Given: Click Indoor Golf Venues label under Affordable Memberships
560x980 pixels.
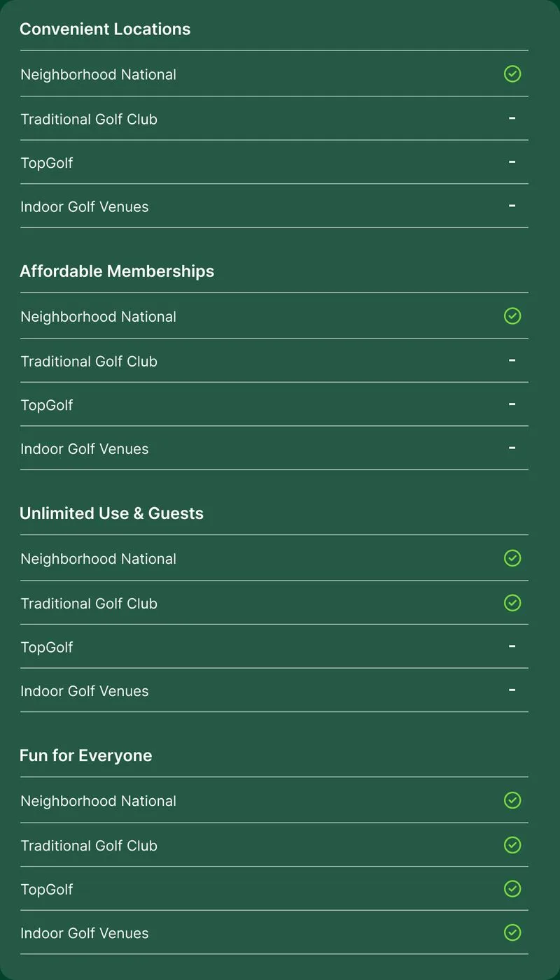Looking at the screenshot, I should click(85, 448).
